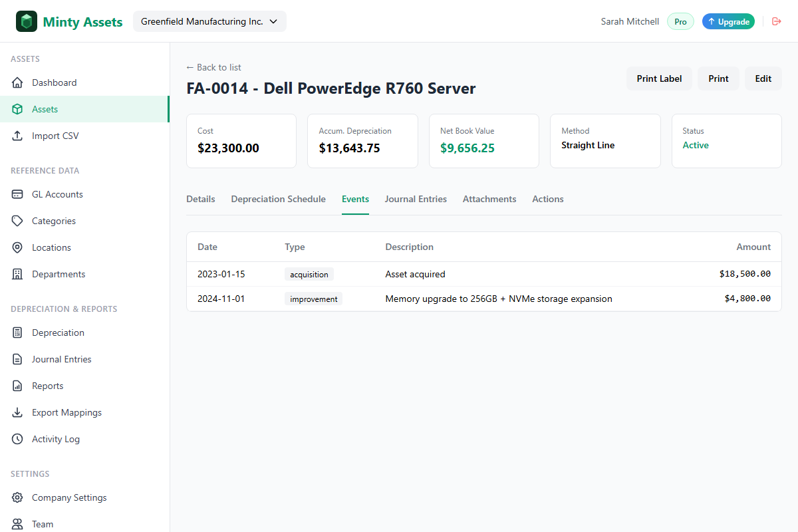Open Dashboard in the sidebar

84,82
